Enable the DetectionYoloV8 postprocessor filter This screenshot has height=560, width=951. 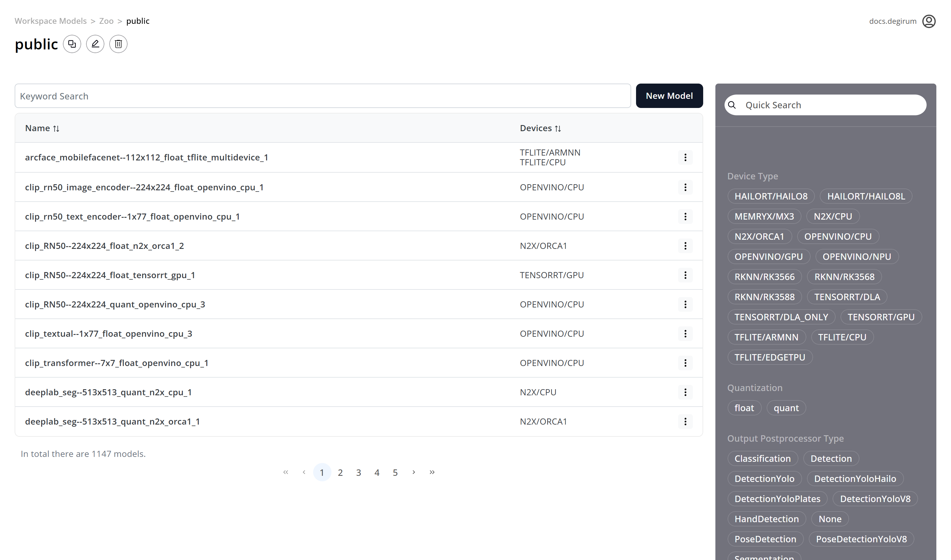coord(875,499)
